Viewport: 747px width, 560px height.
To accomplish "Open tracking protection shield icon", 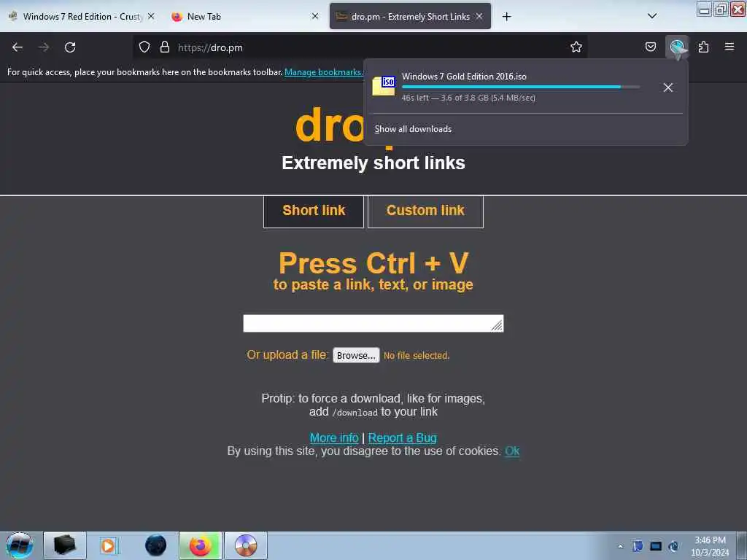I will coord(144,47).
